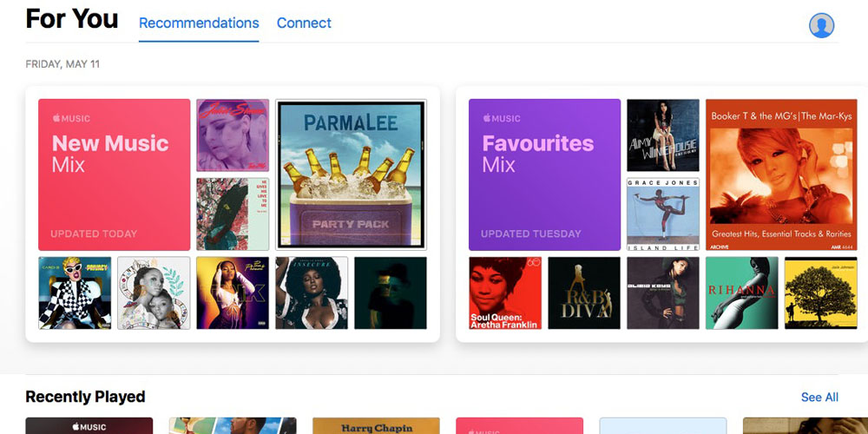This screenshot has width=868, height=434.
Task: Open the New Music Mix tile
Action: [114, 175]
